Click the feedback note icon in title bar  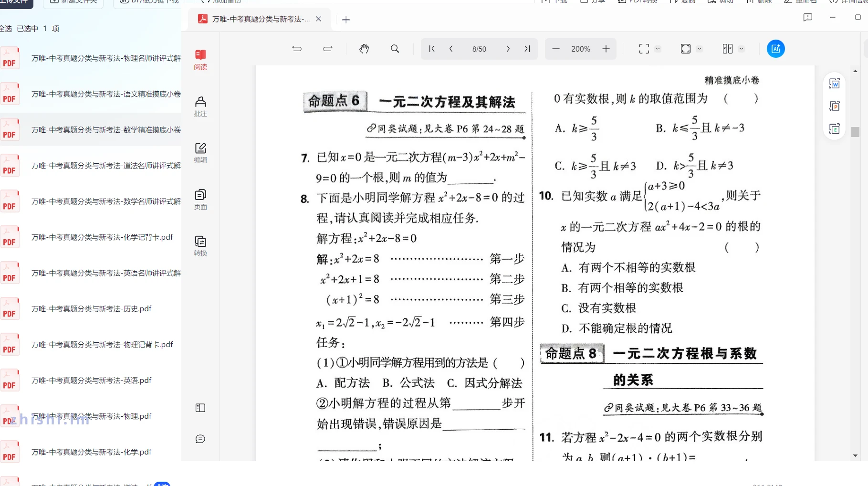click(808, 18)
